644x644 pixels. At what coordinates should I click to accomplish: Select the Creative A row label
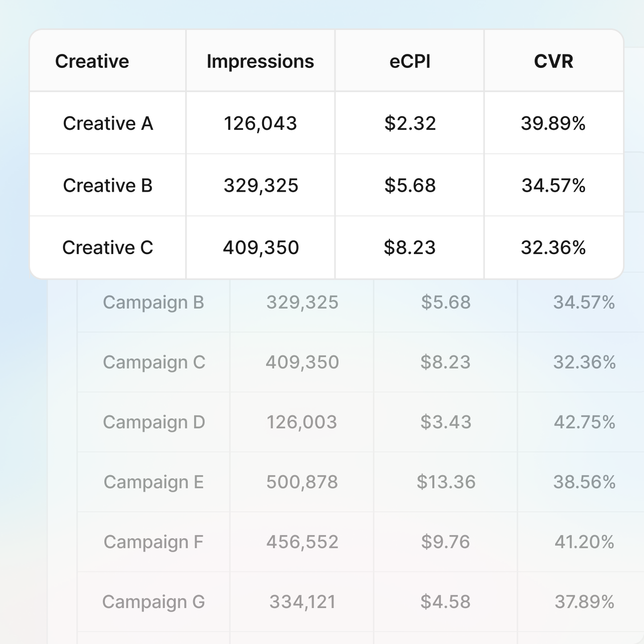tap(108, 123)
